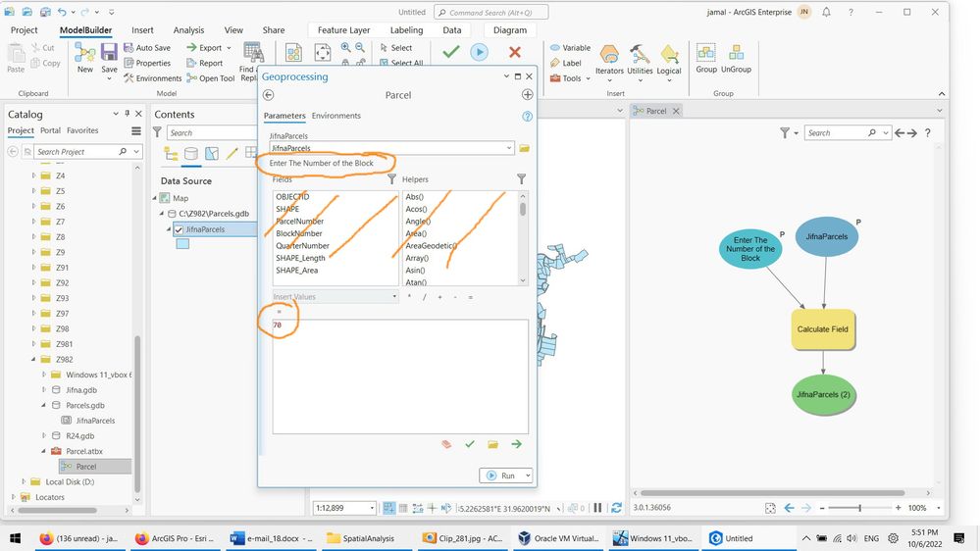Click the Fit to Window icon
980x551 pixels.
click(323, 53)
